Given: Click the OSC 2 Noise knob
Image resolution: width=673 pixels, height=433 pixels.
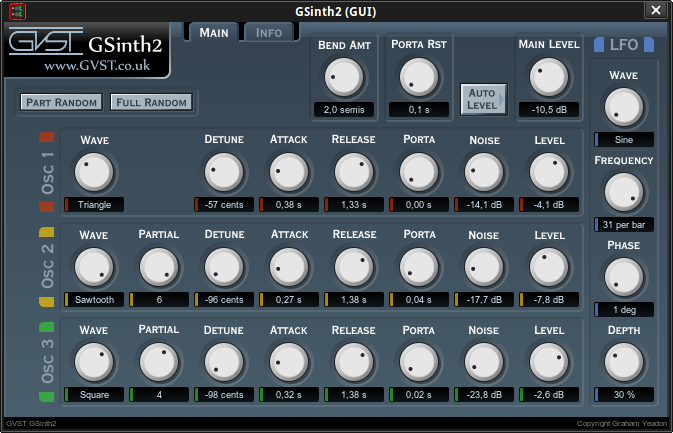Looking at the screenshot, I should (484, 267).
